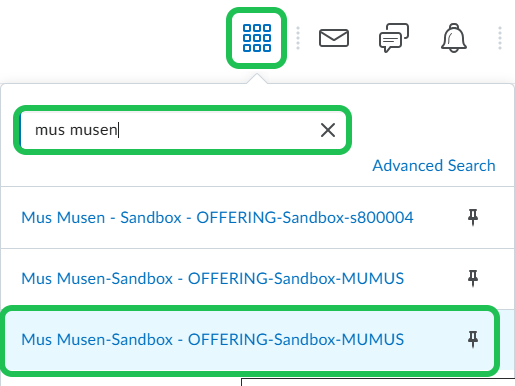Open the Advanced Search link

pos(434,166)
